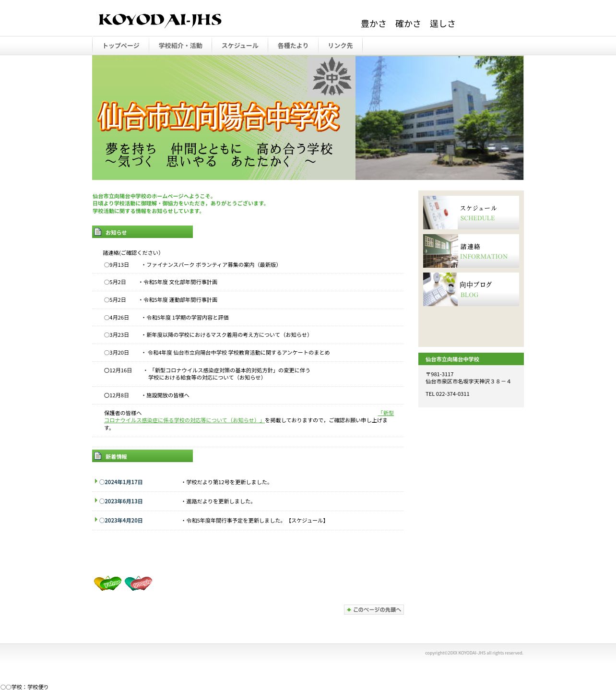The image size is (616, 690).
Task: Open the スケジュール SCHEDULE banner
Action: click(x=471, y=213)
